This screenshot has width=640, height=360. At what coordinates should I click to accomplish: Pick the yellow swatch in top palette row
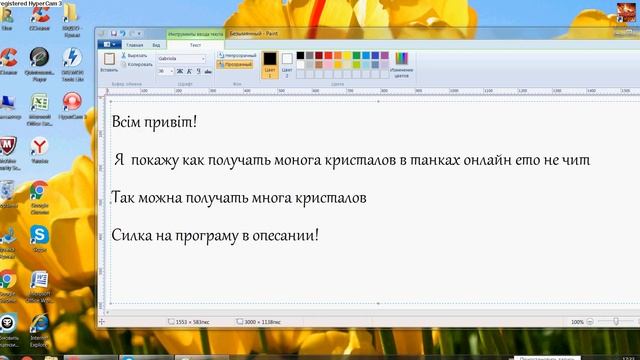(347, 55)
